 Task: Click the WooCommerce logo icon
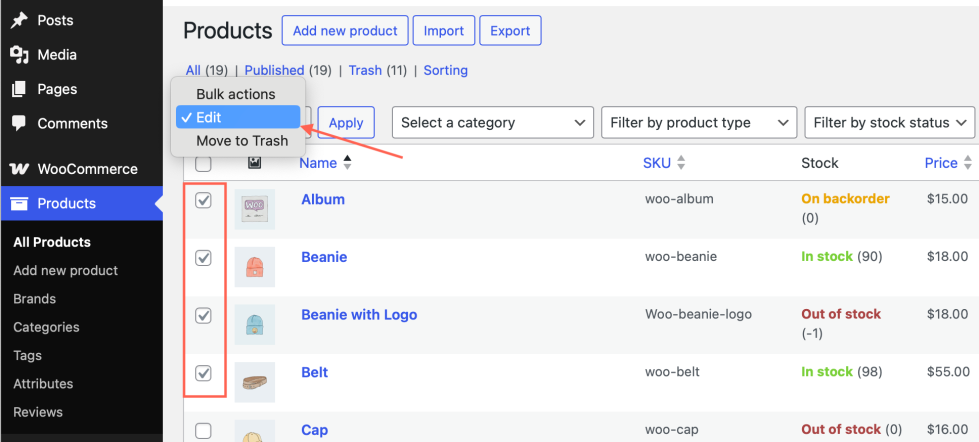(19, 169)
